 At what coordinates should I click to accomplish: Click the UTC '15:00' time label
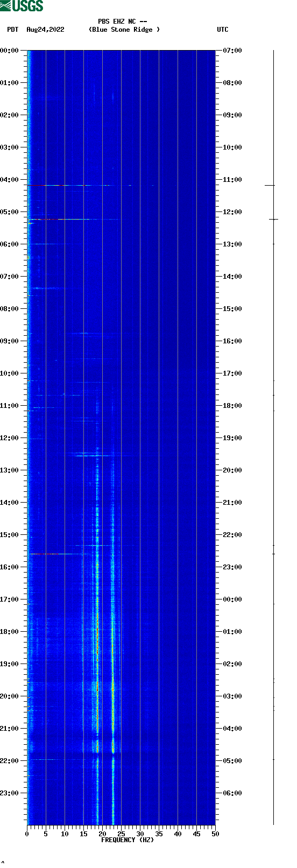[x=232, y=309]
